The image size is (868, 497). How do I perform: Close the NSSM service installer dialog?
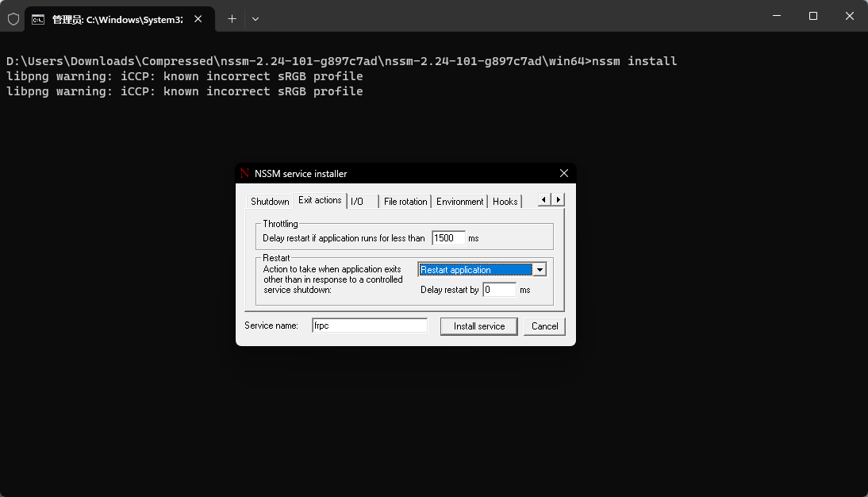(563, 173)
